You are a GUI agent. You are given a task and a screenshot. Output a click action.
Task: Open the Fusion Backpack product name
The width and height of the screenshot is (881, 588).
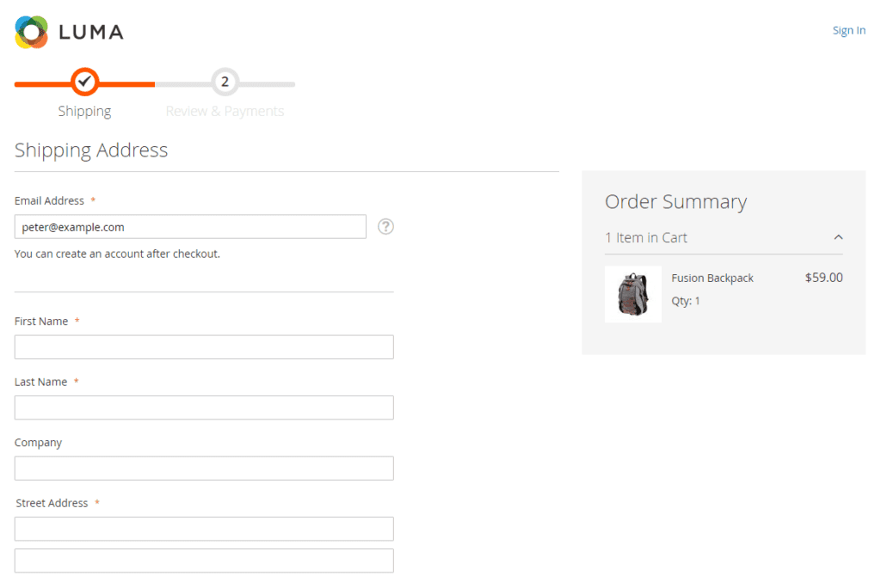[712, 279]
